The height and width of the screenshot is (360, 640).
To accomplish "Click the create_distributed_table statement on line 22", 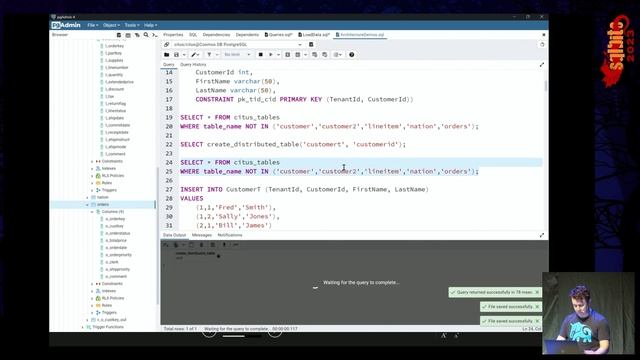I will pos(293,144).
